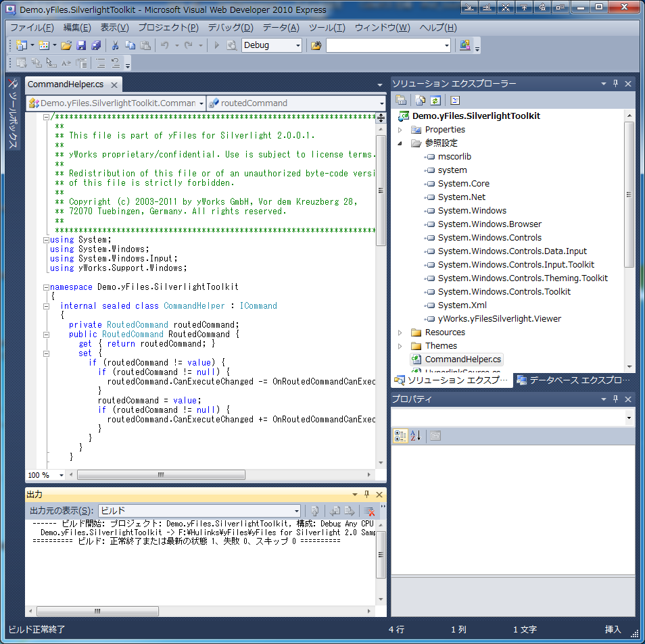Image resolution: width=645 pixels, height=644 pixels.
Task: Click Solution Explorer Properties icon
Action: click(401, 100)
